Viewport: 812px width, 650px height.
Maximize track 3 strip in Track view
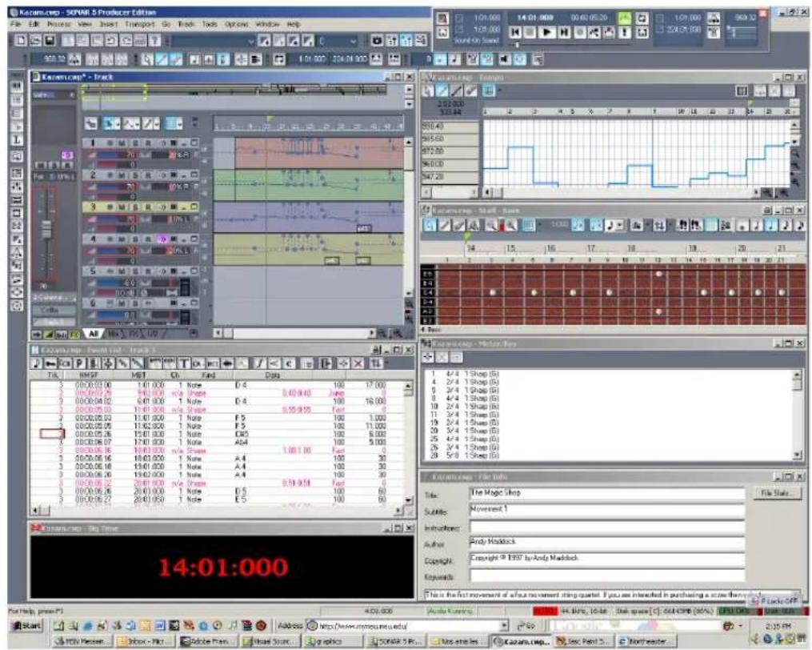(x=194, y=207)
